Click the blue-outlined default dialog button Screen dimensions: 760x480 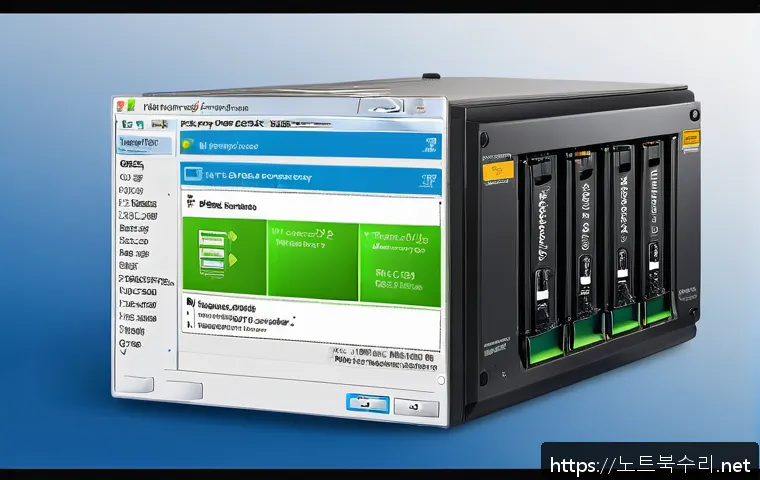tap(368, 404)
